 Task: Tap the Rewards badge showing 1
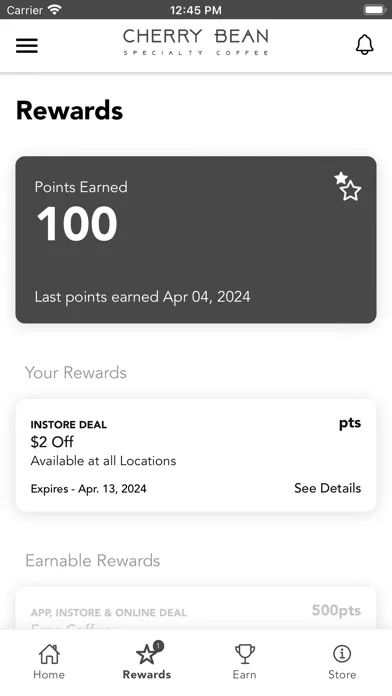pyautogui.click(x=158, y=645)
